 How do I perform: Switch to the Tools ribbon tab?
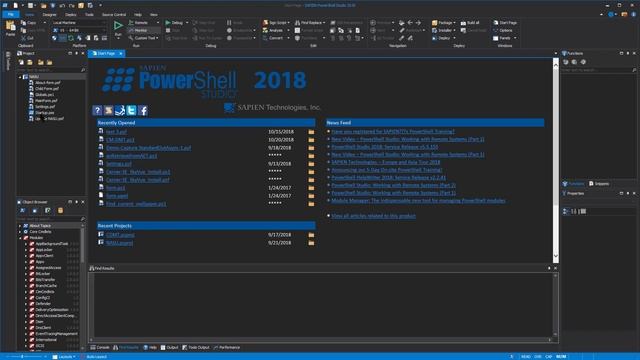click(89, 15)
